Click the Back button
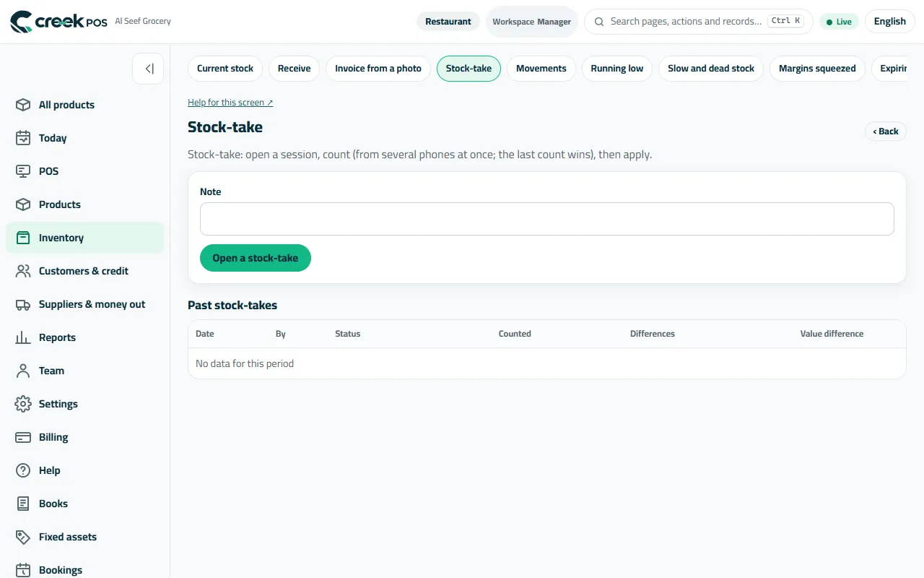924x578 pixels. tap(886, 131)
